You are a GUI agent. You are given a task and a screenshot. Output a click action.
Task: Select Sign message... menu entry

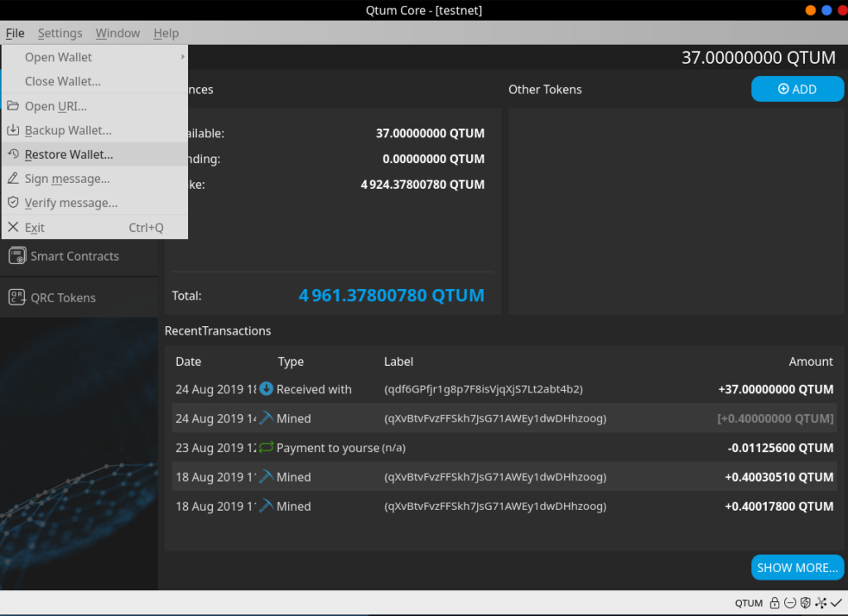click(x=94, y=179)
